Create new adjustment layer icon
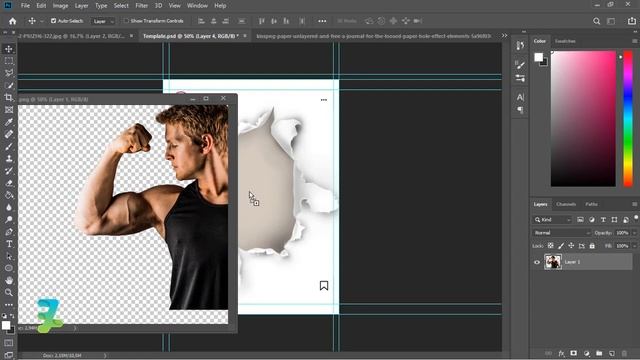Screen dimensions: 640x360 click(x=587, y=353)
